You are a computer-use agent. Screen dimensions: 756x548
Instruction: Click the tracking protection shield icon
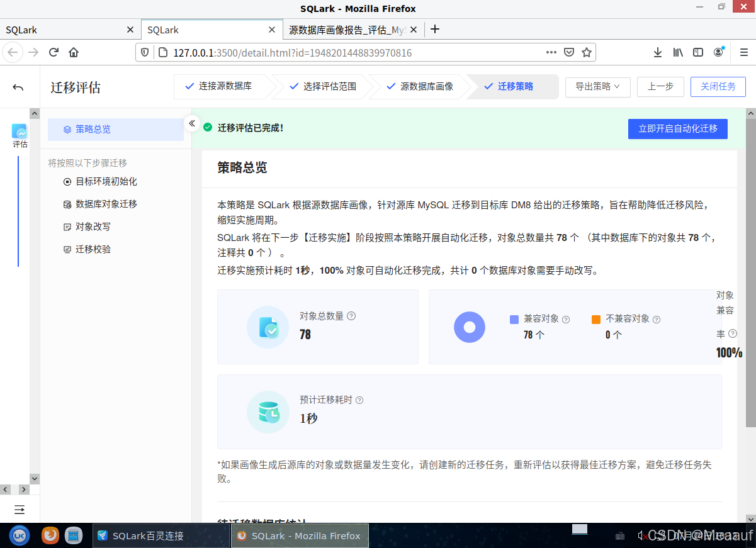point(144,52)
